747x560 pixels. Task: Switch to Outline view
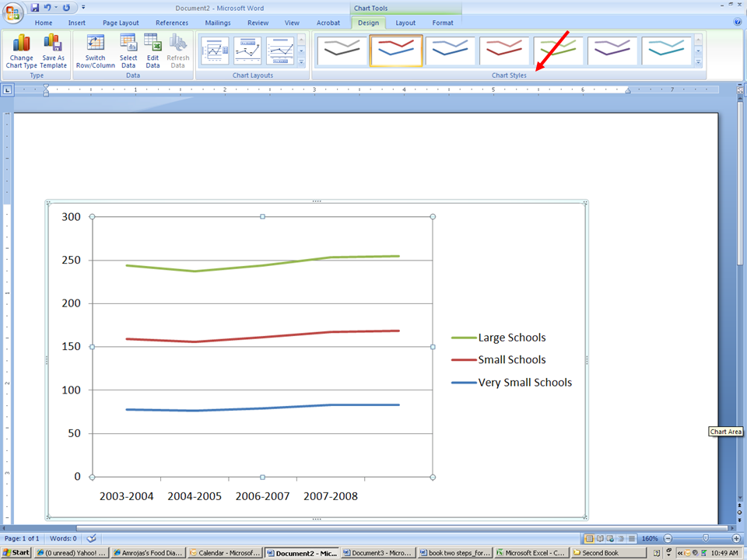621,538
